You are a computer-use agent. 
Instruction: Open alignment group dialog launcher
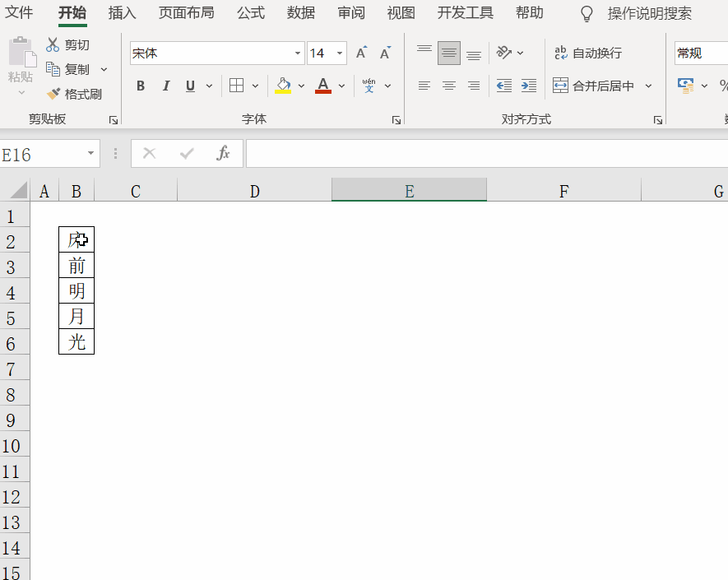pos(658,120)
